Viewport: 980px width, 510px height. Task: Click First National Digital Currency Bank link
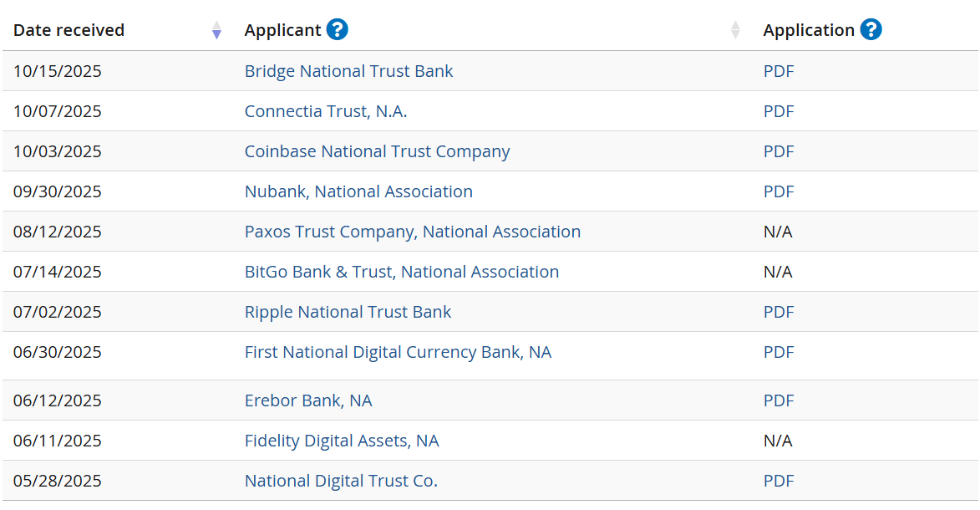[398, 352]
